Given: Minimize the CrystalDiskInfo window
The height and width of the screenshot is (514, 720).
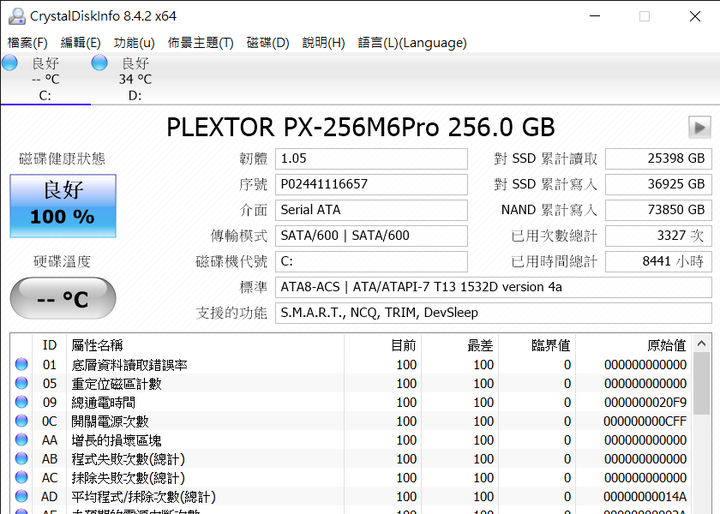Looking at the screenshot, I should [595, 16].
